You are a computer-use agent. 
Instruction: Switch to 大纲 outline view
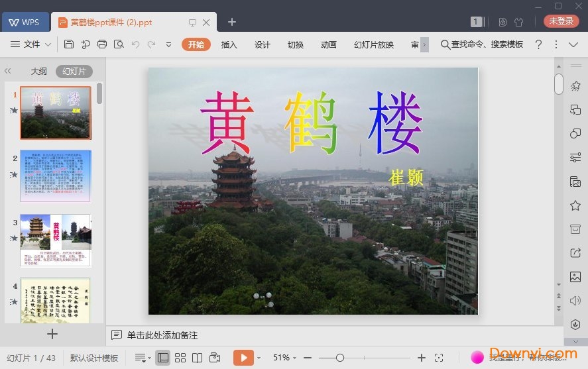point(38,71)
